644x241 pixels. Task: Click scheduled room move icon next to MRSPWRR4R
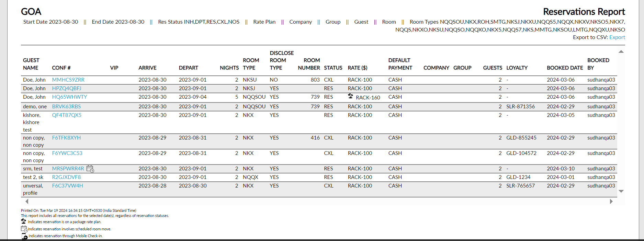coord(90,169)
